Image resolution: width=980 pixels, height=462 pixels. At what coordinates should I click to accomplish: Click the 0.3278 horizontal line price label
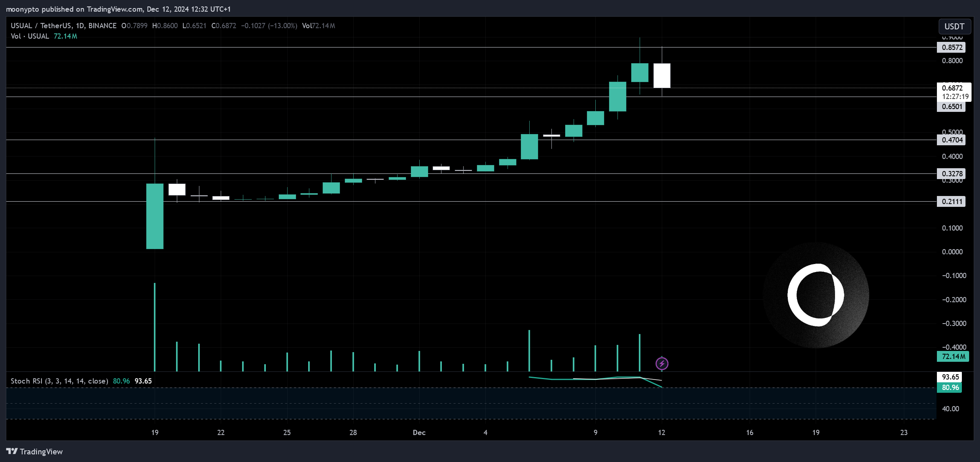[951, 174]
